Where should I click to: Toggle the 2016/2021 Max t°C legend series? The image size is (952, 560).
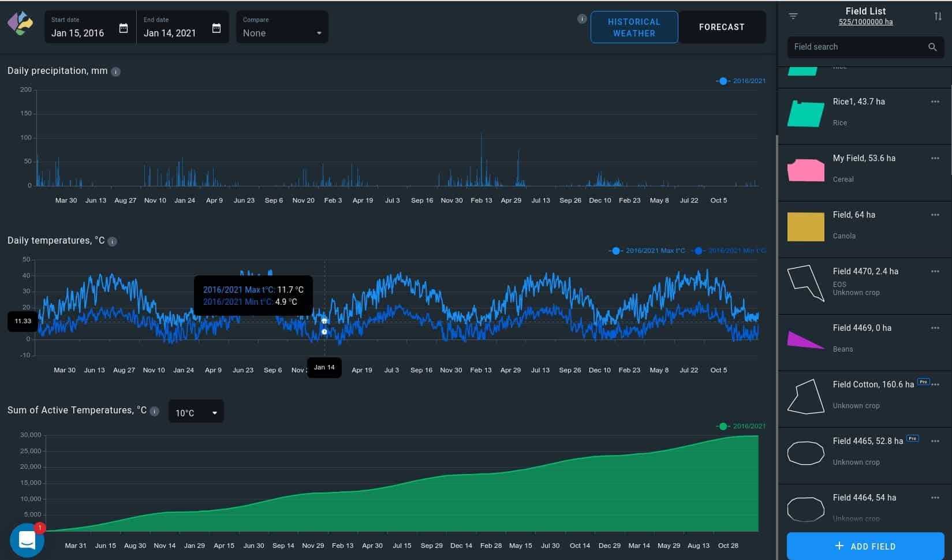click(x=647, y=251)
